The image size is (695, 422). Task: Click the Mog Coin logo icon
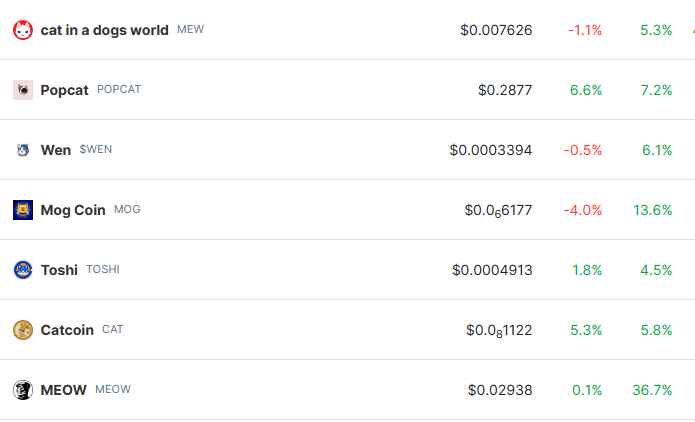(x=23, y=210)
